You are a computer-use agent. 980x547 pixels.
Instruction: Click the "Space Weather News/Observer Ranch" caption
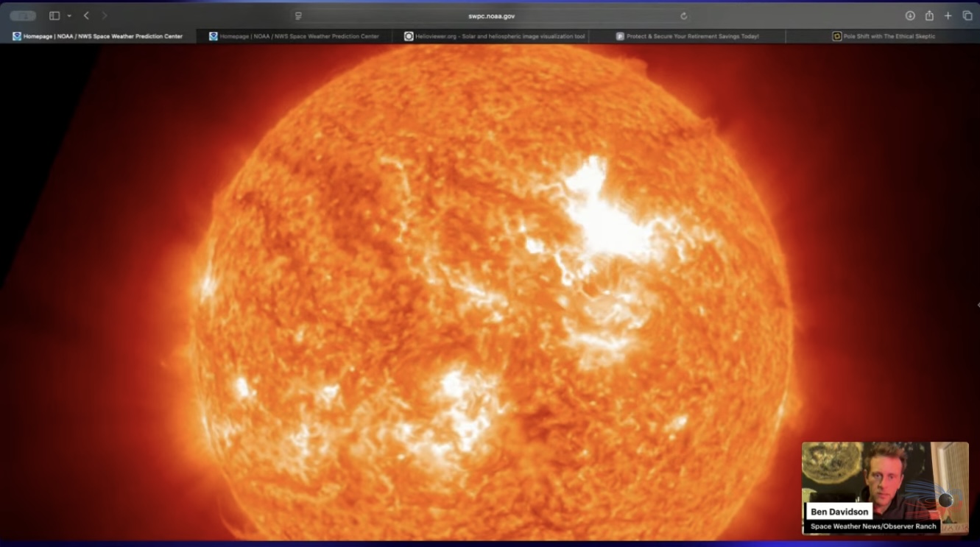(x=873, y=526)
